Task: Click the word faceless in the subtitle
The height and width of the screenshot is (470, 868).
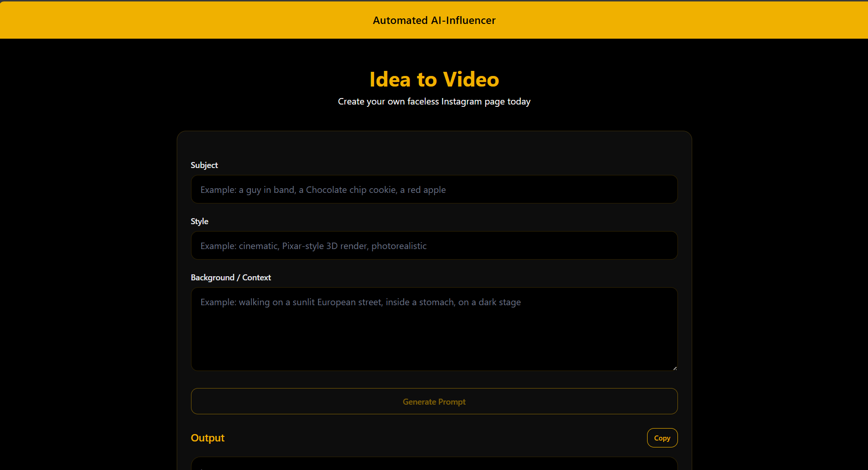Action: click(423, 101)
